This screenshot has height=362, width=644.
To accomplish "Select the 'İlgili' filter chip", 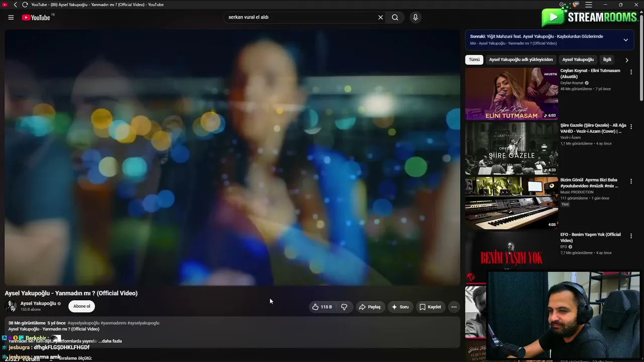I will [607, 60].
